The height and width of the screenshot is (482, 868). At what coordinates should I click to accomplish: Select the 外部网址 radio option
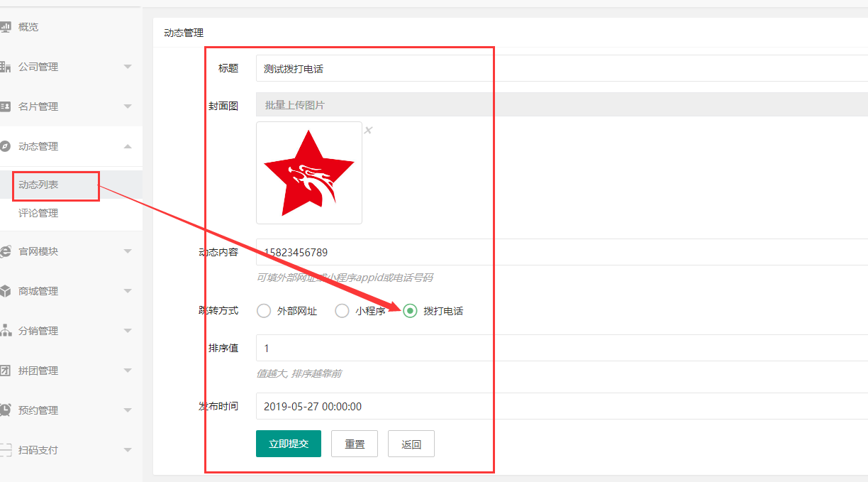click(264, 311)
